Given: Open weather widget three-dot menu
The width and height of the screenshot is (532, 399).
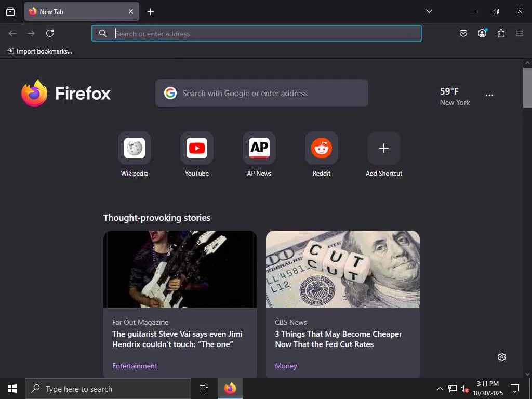Looking at the screenshot, I should (489, 95).
